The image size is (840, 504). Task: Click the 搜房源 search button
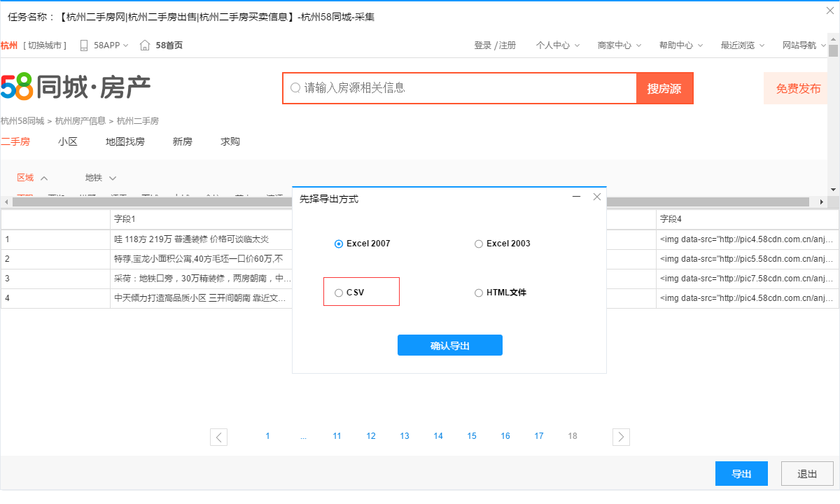pos(664,88)
